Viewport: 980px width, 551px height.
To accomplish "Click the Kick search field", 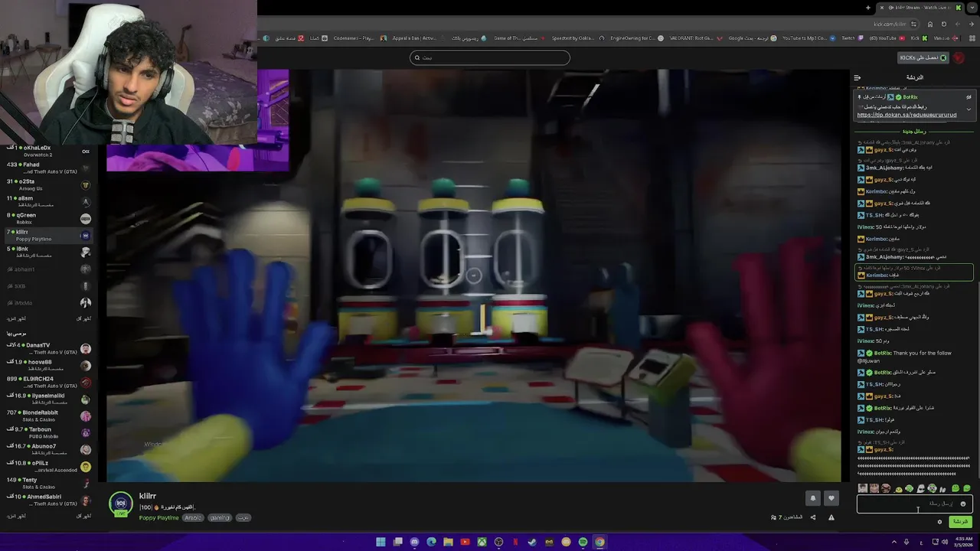I will tap(490, 57).
